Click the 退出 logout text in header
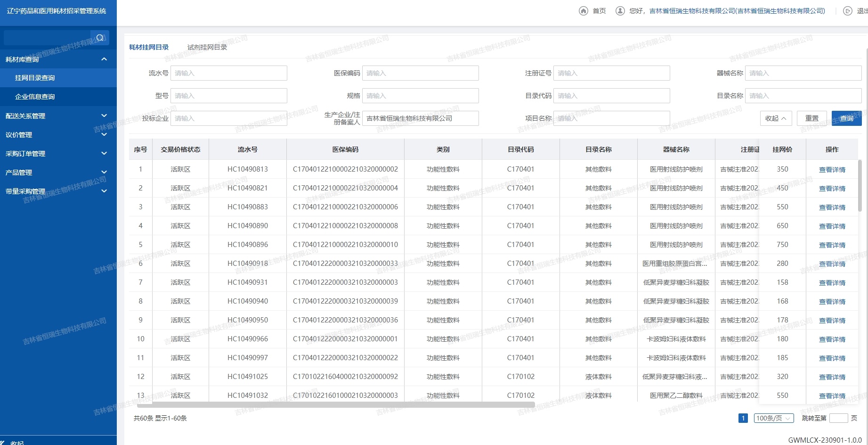The image size is (868, 445). 862,11
